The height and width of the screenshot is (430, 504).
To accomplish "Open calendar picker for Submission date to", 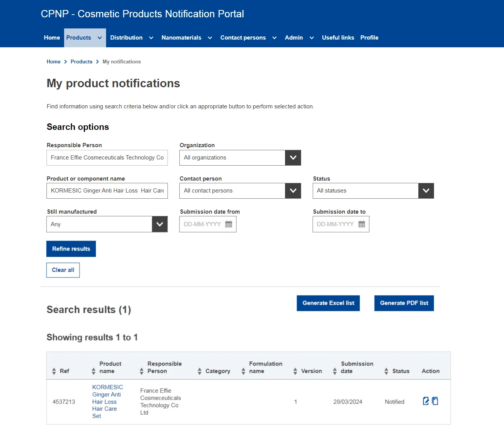I will click(361, 224).
